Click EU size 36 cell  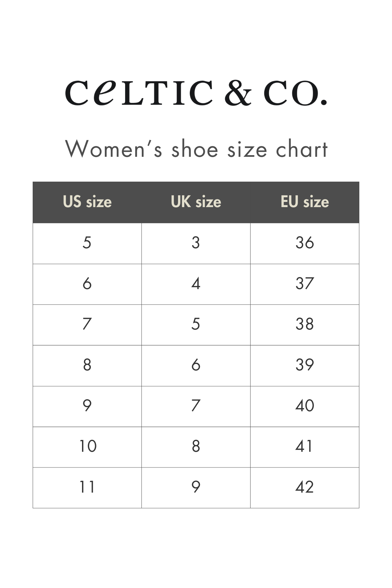[305, 243]
